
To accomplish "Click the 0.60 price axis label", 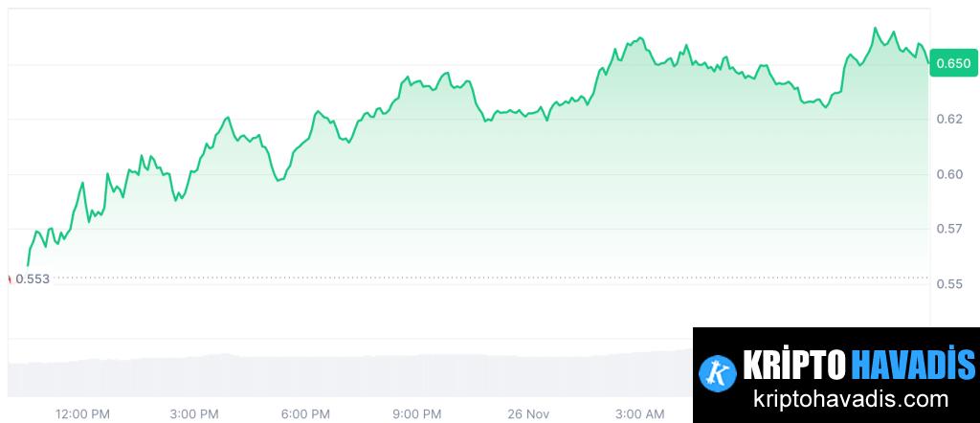I will point(949,174).
